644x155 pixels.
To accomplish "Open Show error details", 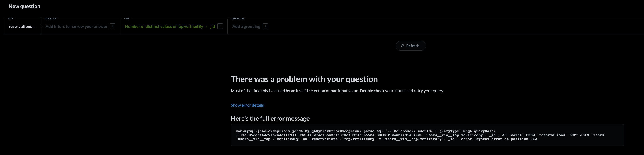I will coord(247,105).
